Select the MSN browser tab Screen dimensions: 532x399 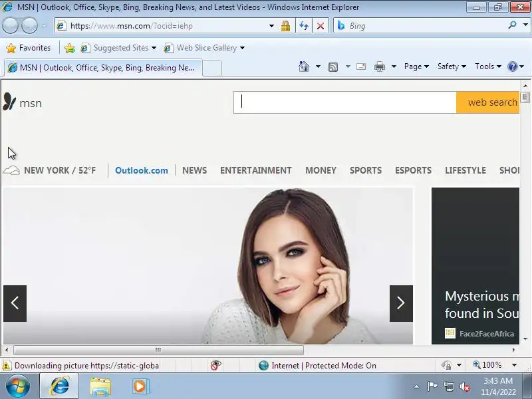point(103,68)
